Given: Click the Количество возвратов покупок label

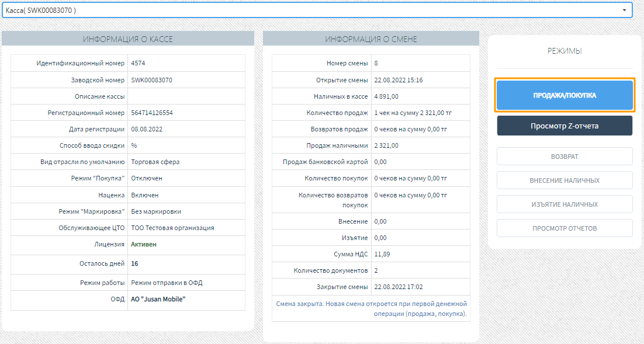Looking at the screenshot, I should point(333,200).
